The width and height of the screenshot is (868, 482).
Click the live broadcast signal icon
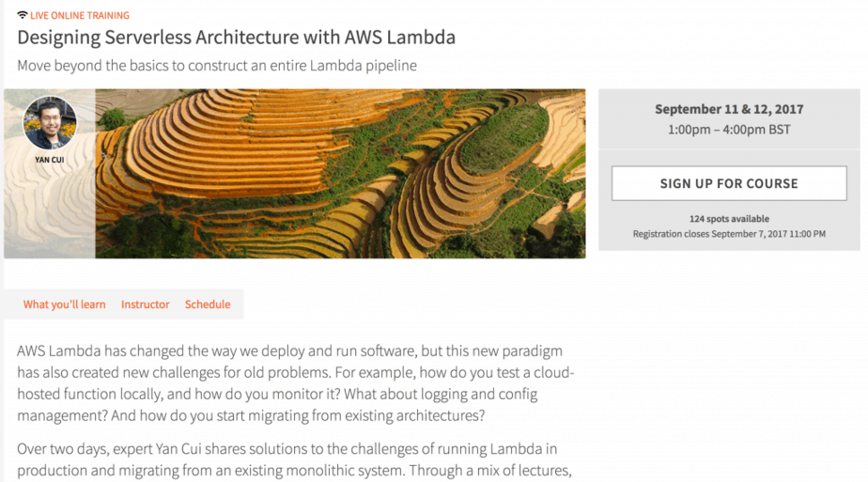(x=23, y=16)
